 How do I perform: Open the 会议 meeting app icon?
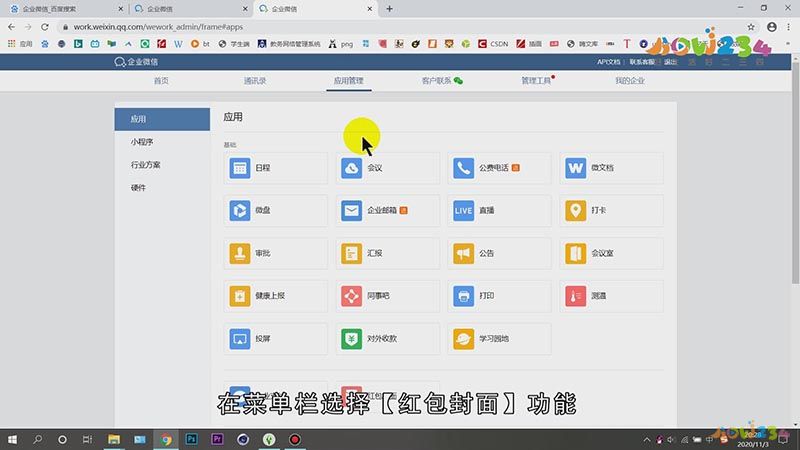tap(352, 168)
